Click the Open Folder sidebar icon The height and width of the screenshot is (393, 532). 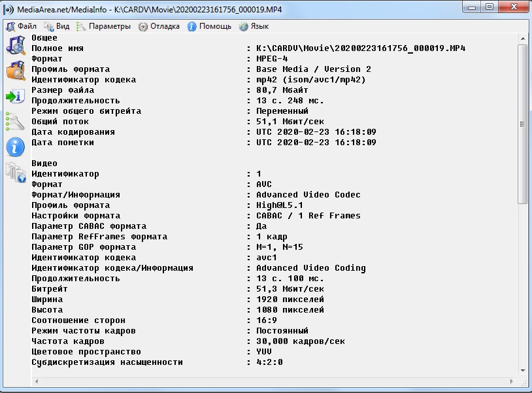click(15, 71)
